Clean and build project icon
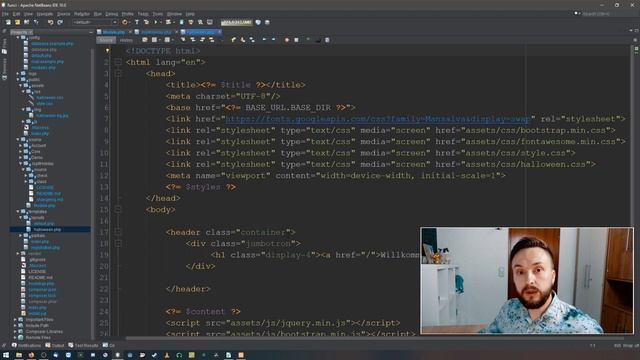The width and height of the screenshot is (640, 360). (146, 22)
